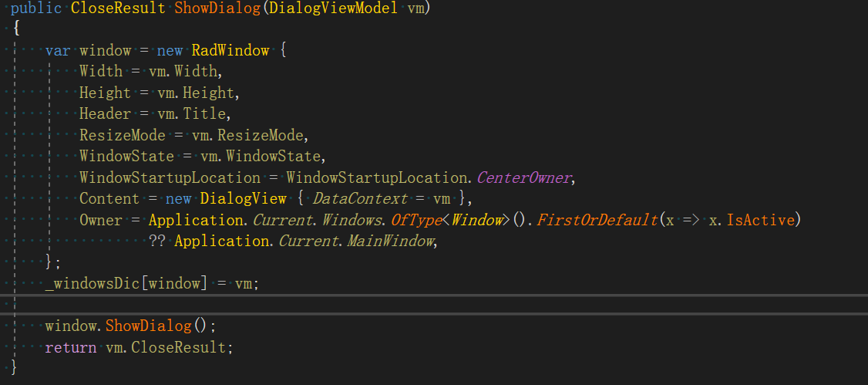Click the Header property name
The height and width of the screenshot is (385, 868).
coord(106,114)
